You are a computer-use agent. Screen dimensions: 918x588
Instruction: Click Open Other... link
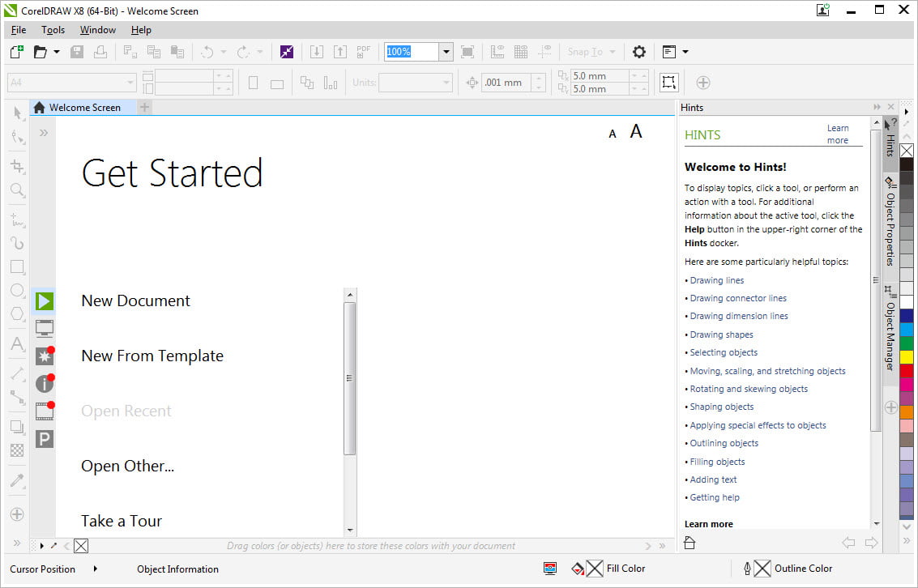(x=128, y=466)
